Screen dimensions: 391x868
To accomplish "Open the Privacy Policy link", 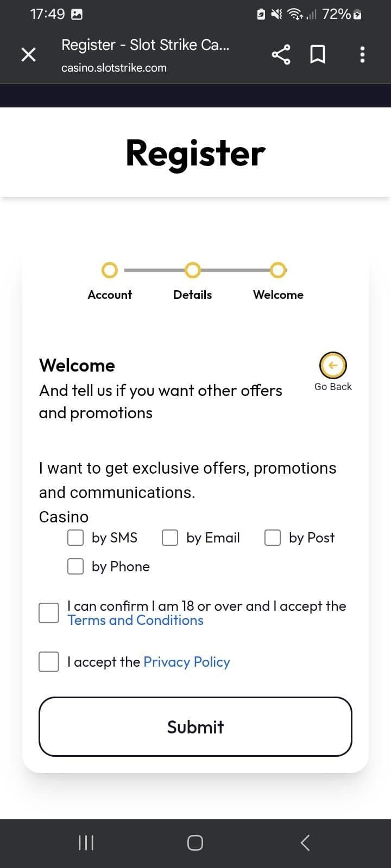I will 186,662.
